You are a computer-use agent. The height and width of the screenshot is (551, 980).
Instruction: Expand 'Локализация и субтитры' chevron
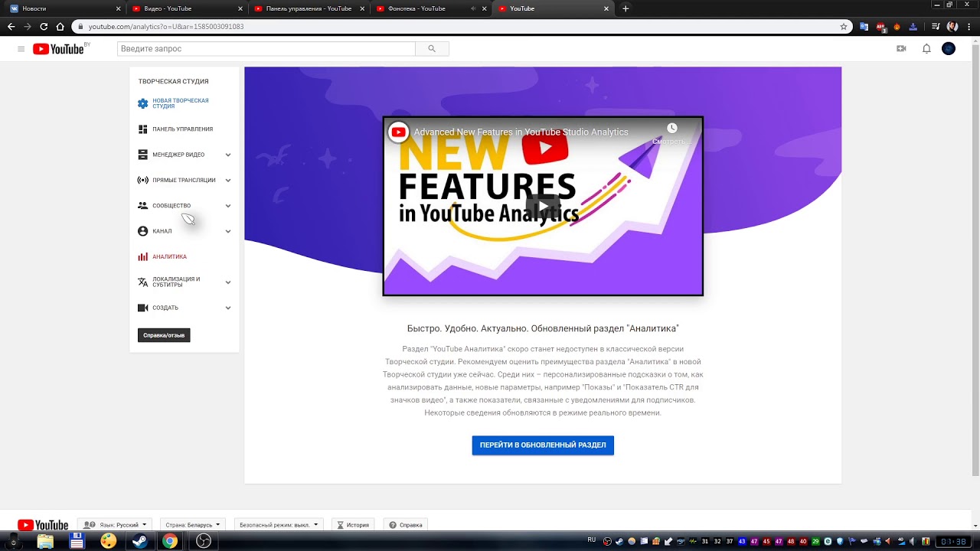228,282
